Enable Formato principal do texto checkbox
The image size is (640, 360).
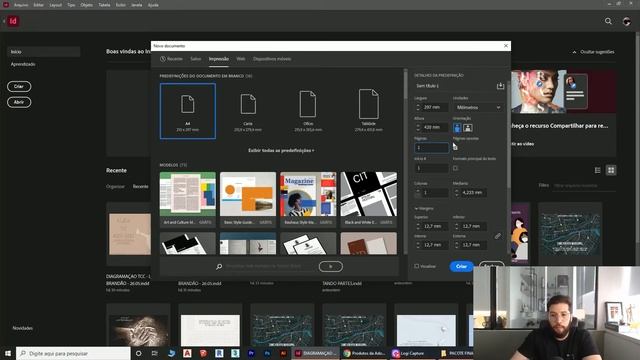click(455, 168)
